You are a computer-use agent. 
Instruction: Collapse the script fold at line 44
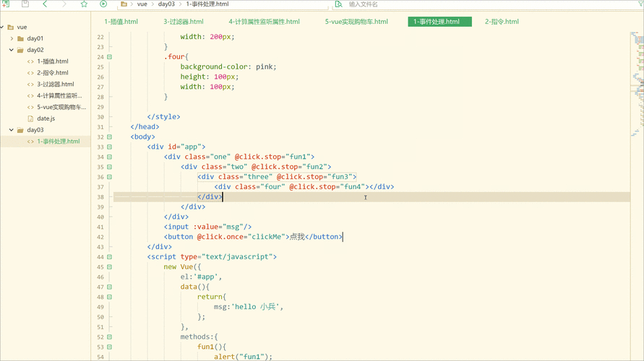(110, 257)
